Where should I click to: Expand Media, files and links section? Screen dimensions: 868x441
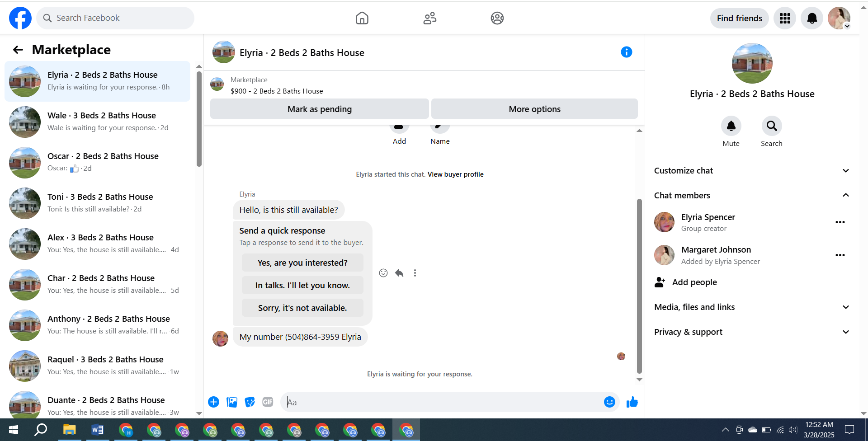[x=752, y=307]
